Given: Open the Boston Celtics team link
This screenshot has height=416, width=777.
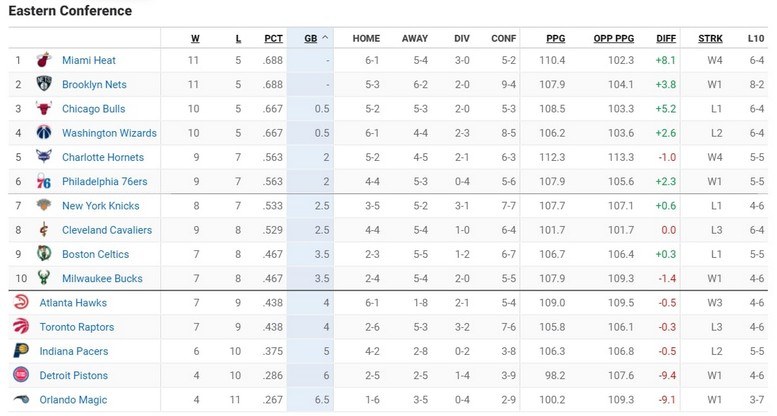Looking at the screenshot, I should pyautogui.click(x=95, y=254).
